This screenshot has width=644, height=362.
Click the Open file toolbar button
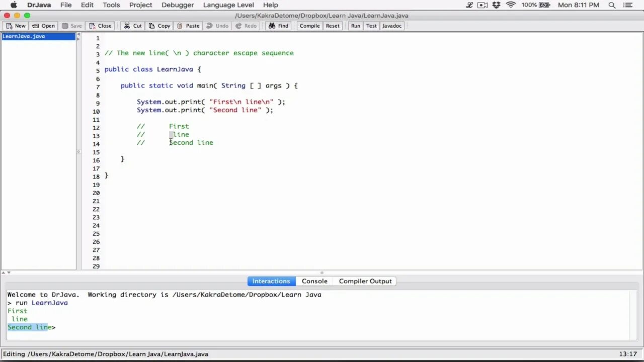pyautogui.click(x=43, y=26)
